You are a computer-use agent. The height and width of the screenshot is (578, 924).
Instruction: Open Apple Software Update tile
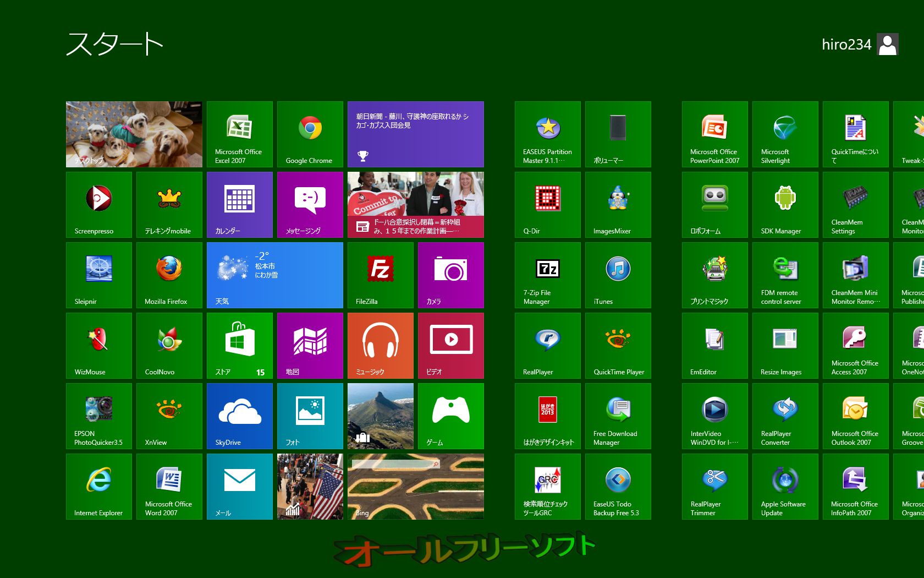click(x=785, y=487)
